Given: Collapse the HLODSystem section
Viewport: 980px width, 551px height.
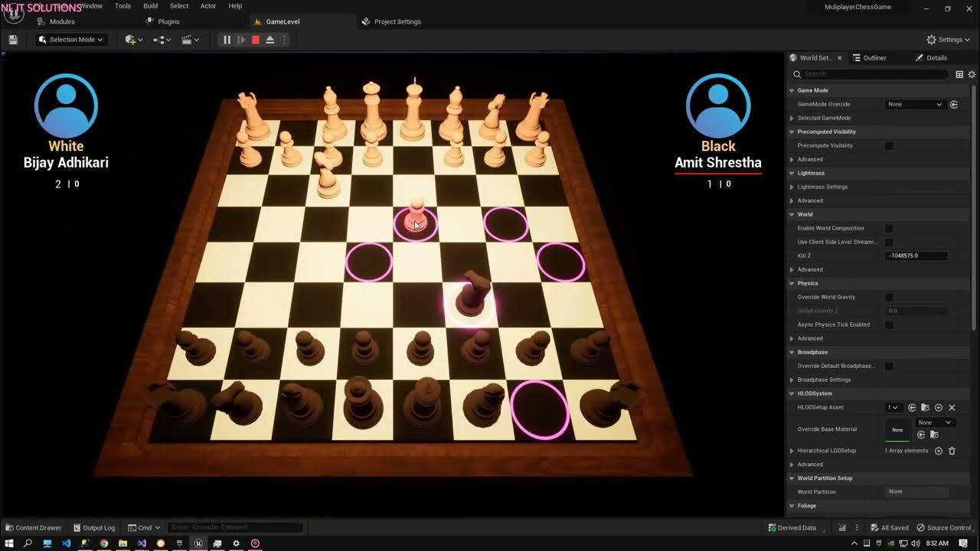Looking at the screenshot, I should tap(792, 393).
